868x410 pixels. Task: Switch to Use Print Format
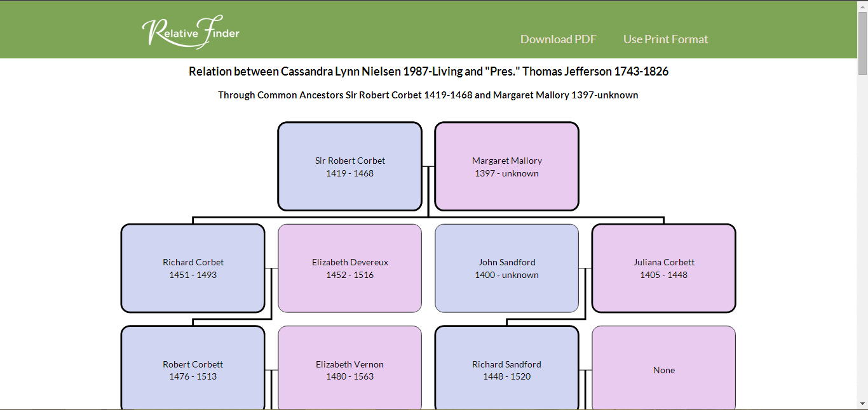point(665,39)
